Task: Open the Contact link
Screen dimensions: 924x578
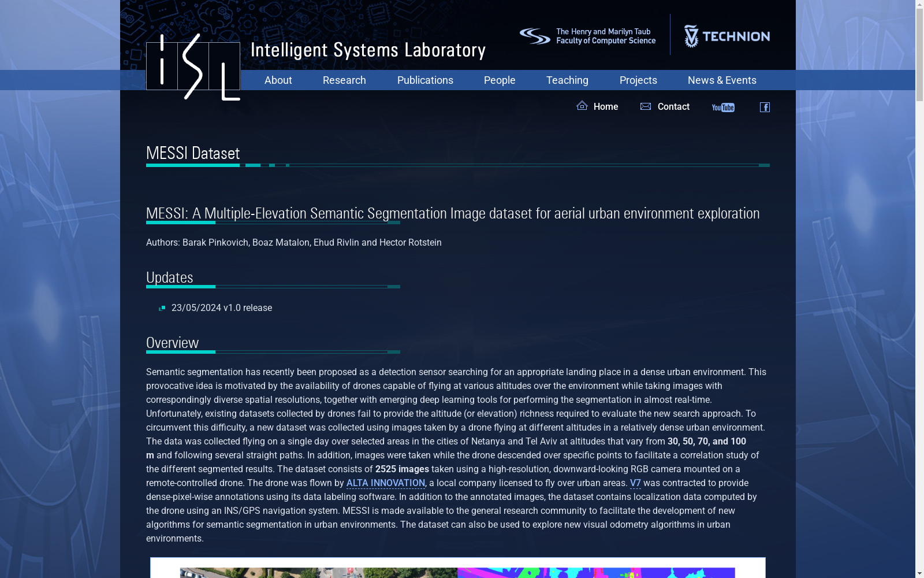Action: [x=673, y=107]
